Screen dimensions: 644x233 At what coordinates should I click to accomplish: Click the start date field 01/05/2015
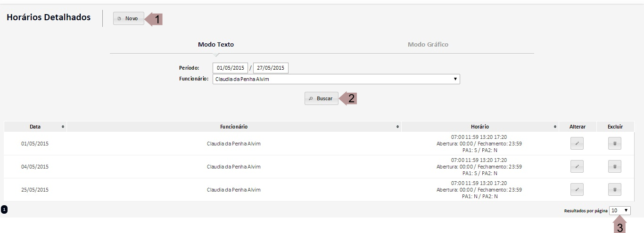(x=230, y=68)
